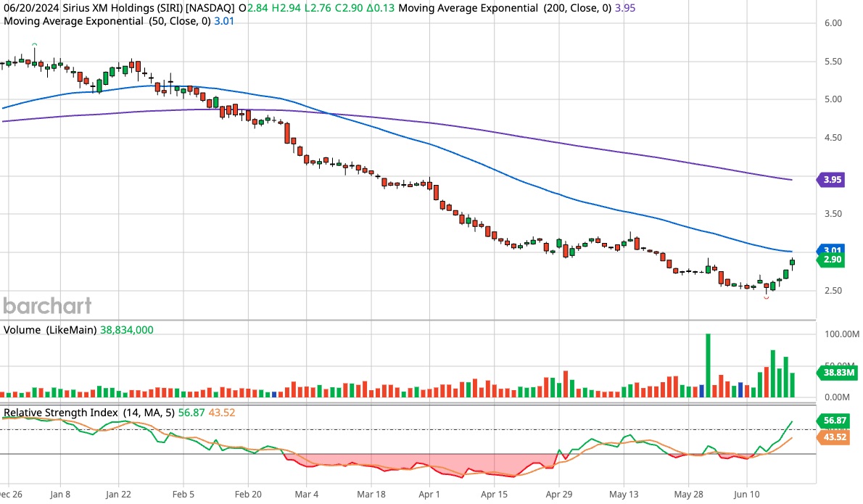Click the Feb 20 date axis label
The width and height of the screenshot is (863, 504).
click(x=248, y=494)
